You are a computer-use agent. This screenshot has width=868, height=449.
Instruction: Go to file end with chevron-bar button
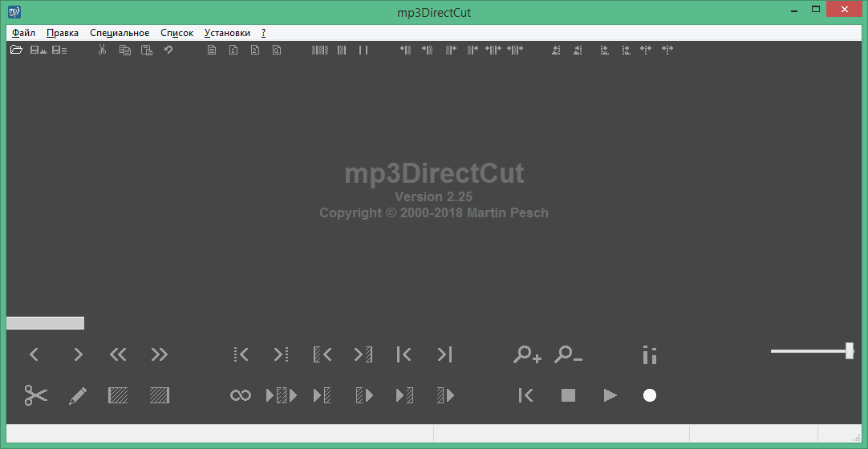pyautogui.click(x=445, y=354)
